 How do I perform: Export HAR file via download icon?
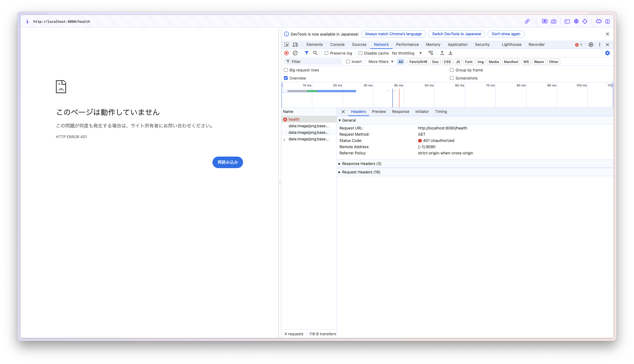tap(450, 53)
